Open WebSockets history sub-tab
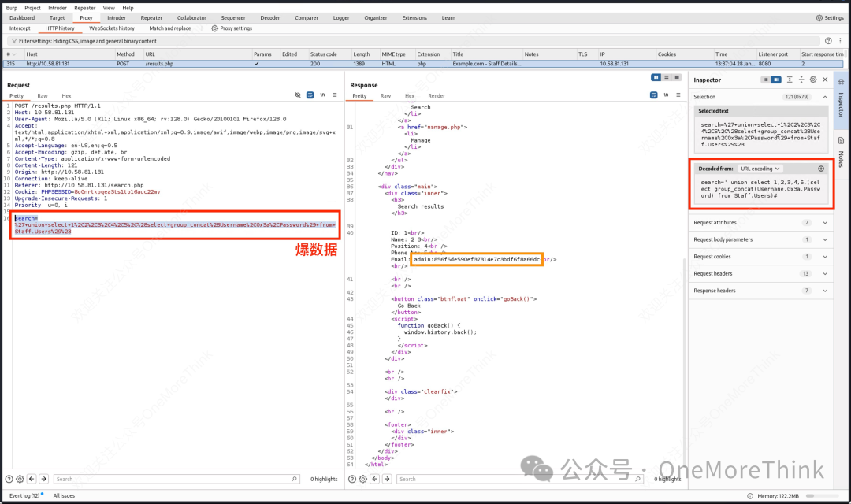Screen dimensions: 851x504 coord(112,28)
